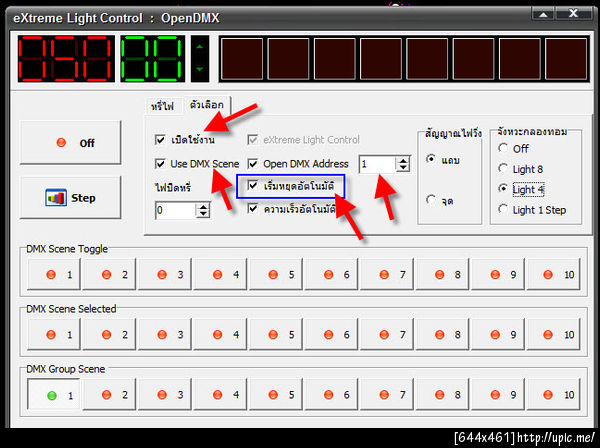Choose DMX Scene Selected button 1
This screenshot has height=448, width=600.
coord(54,335)
